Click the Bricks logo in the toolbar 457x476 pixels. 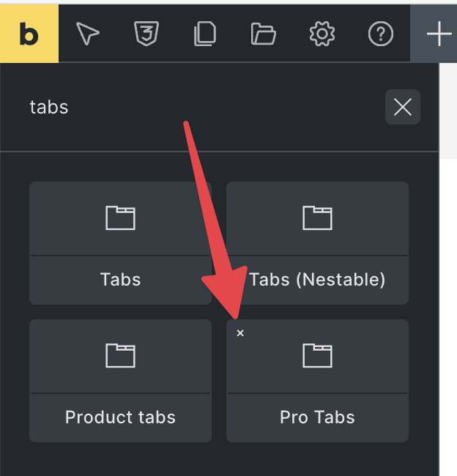(x=29, y=34)
